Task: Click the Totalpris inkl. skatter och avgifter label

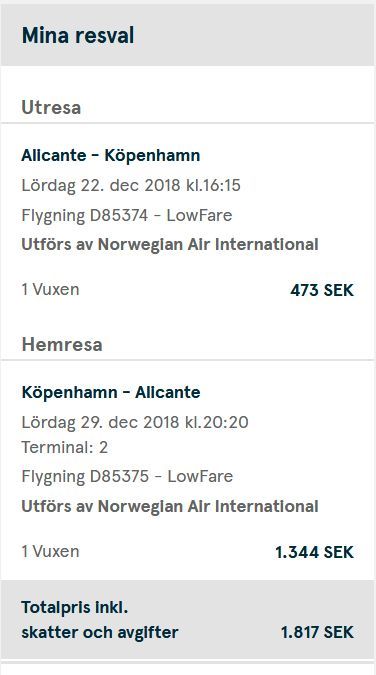Action: [x=100, y=620]
